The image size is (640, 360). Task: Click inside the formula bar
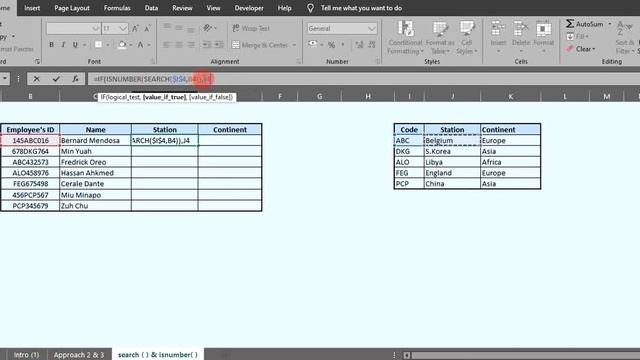pyautogui.click(x=363, y=79)
